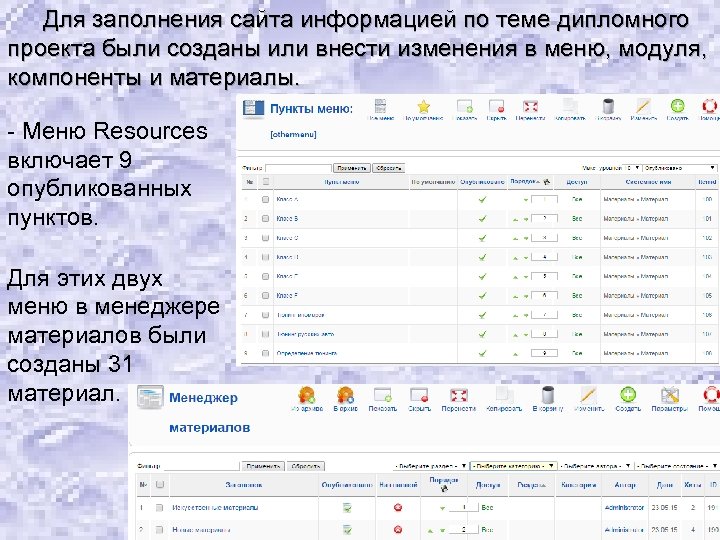The width and height of the screenshot is (720, 540).
Task: Click Из архива icon in Менеджер материалов
Action: click(x=306, y=395)
